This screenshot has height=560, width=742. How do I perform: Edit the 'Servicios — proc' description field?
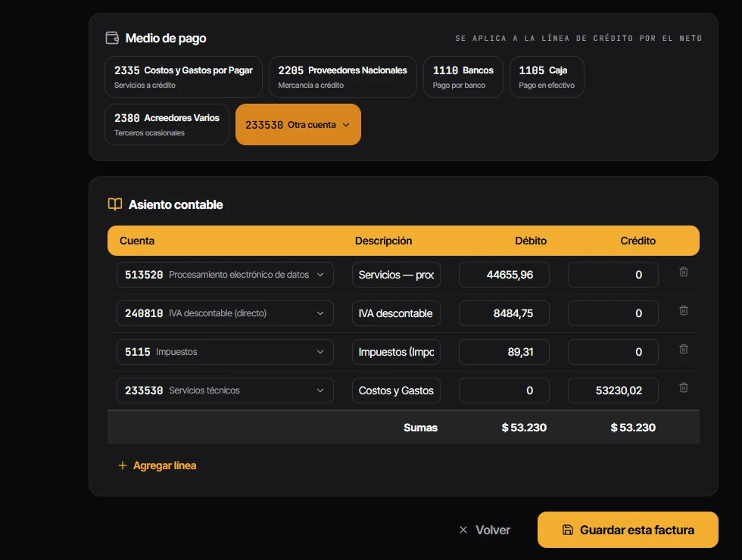396,275
